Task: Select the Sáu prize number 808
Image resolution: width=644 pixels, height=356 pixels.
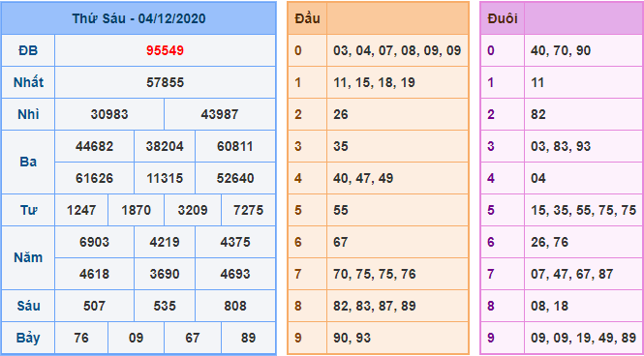Action: point(235,306)
